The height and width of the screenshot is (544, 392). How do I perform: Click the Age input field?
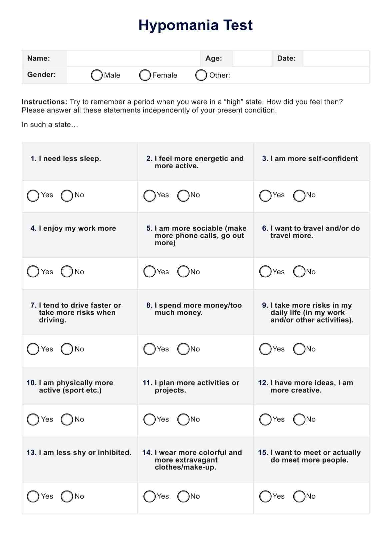click(x=252, y=59)
